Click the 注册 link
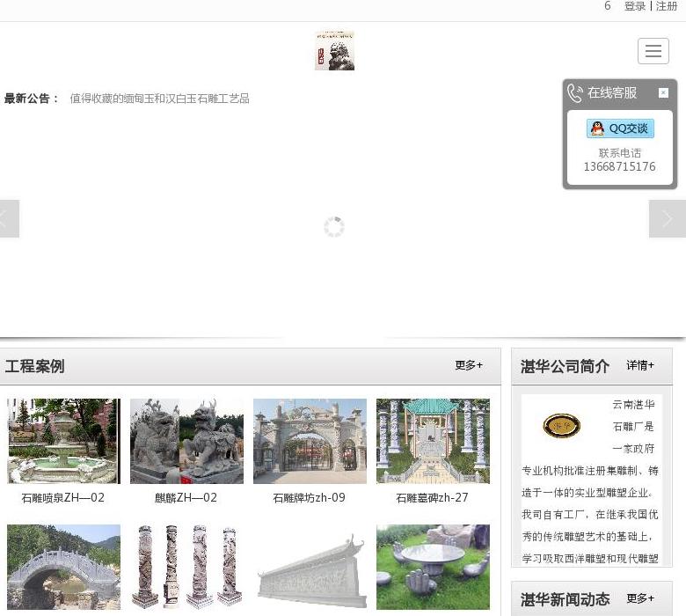 click(x=667, y=6)
